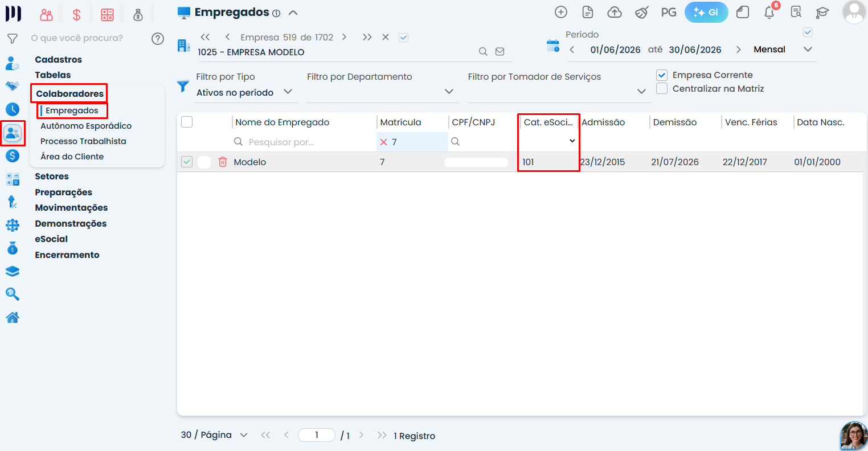868x451 pixels.
Task: Open the graduation cap training icon
Action: (822, 13)
